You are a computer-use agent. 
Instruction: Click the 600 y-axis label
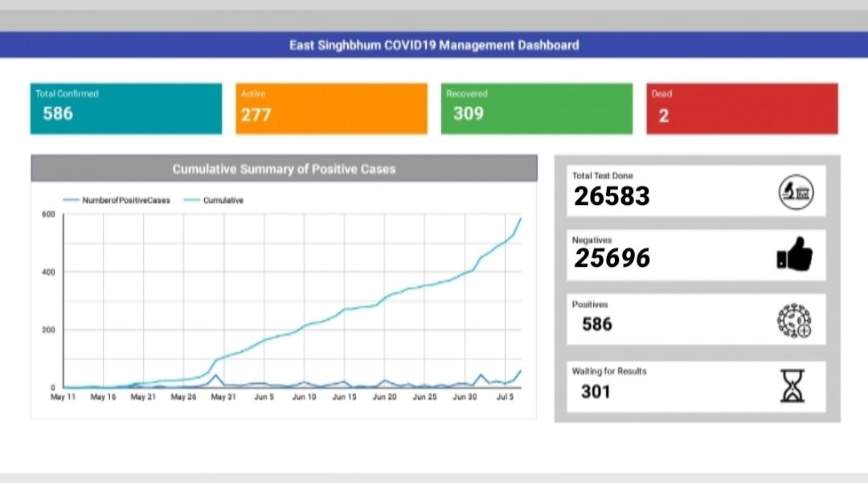click(x=49, y=214)
